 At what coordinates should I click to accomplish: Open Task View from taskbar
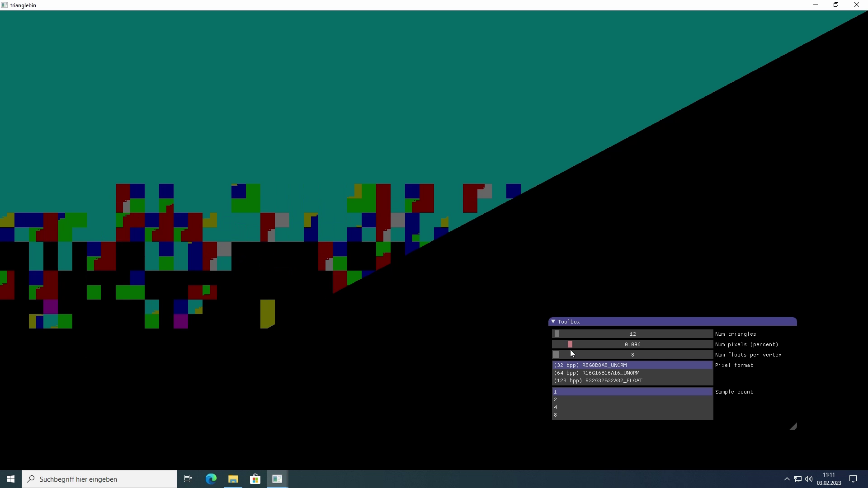188,479
